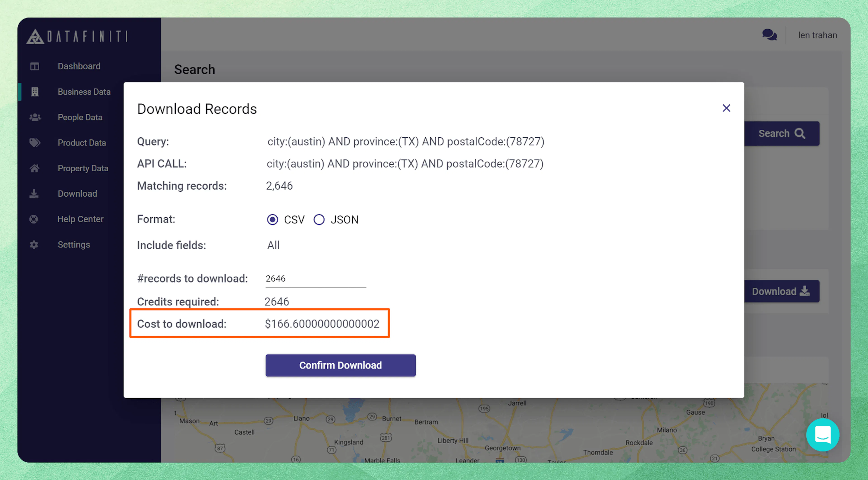This screenshot has height=480, width=868.
Task: Close the Download Records dialog
Action: coord(726,108)
